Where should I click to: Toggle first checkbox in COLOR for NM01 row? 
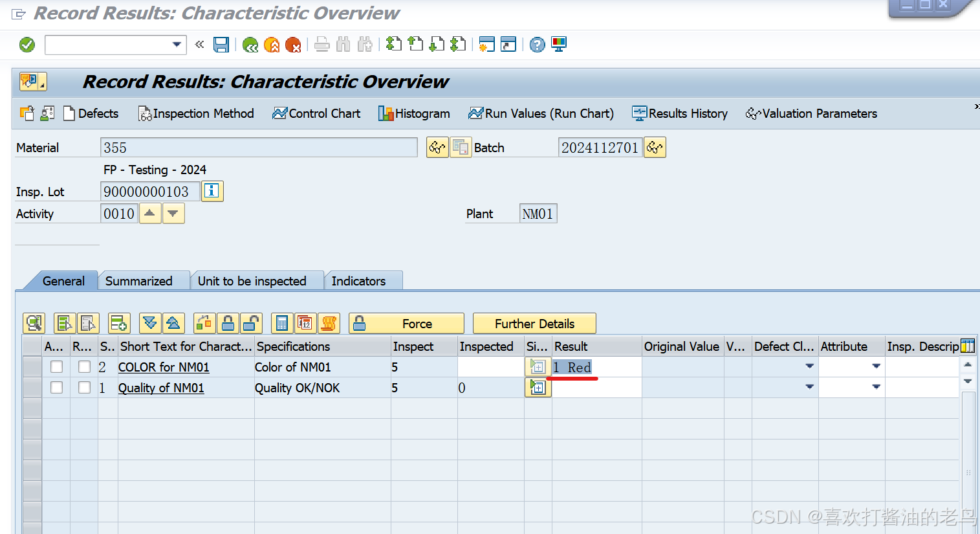point(57,367)
